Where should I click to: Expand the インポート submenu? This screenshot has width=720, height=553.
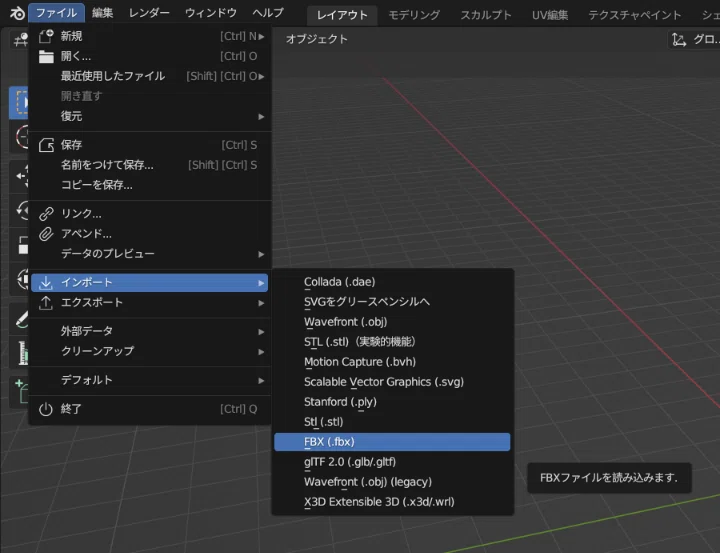pos(150,282)
